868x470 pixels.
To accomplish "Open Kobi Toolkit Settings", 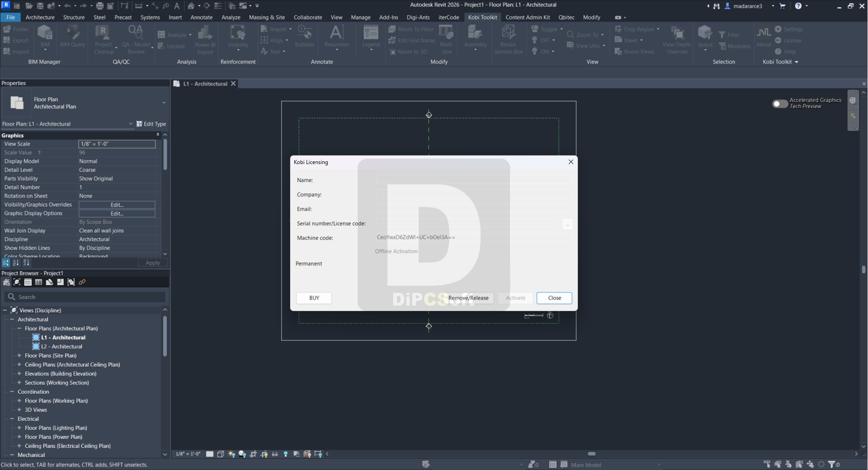I will (789, 29).
